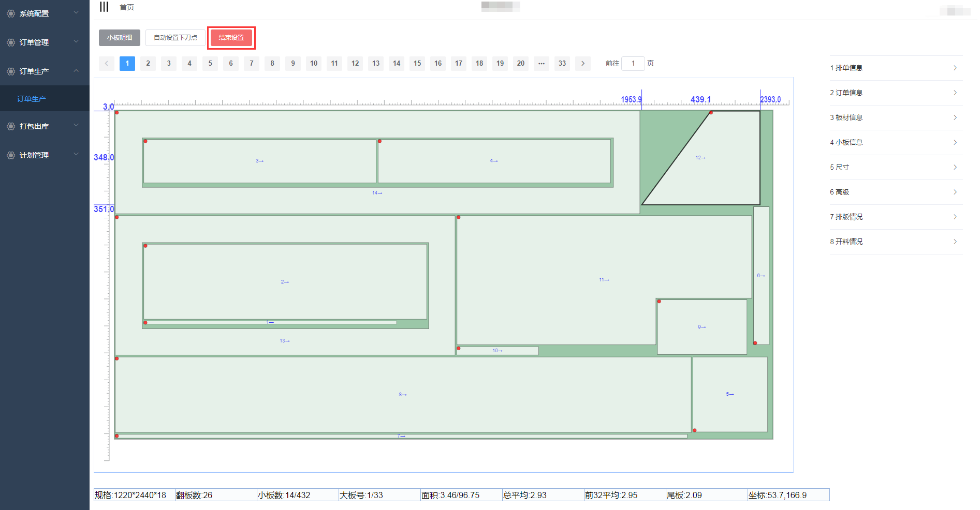Click 自动设置下刀点 button
Image resolution: width=980 pixels, height=510 pixels.
[x=175, y=38]
